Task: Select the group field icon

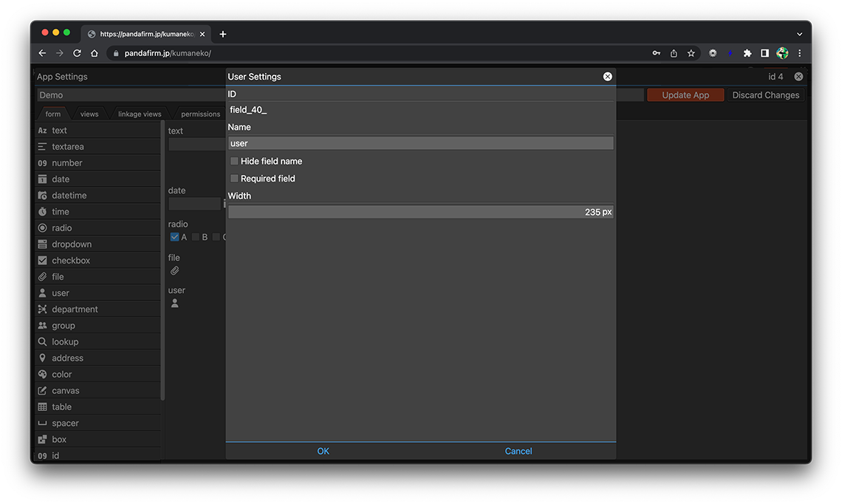Action: pos(42,325)
